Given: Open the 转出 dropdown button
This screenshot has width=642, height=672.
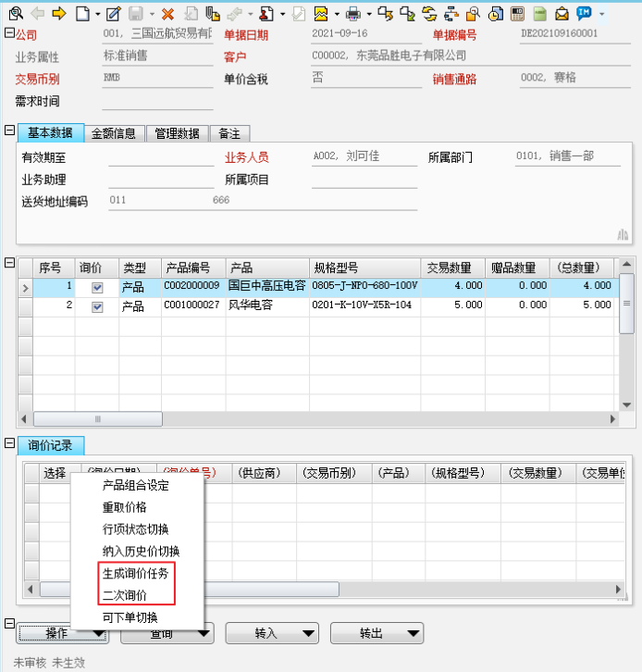Looking at the screenshot, I should [377, 634].
